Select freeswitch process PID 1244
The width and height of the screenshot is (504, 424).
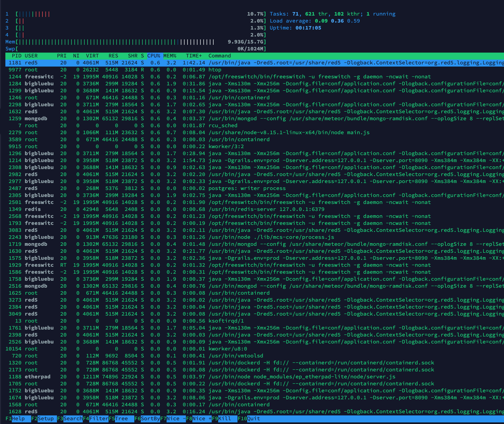(255, 77)
